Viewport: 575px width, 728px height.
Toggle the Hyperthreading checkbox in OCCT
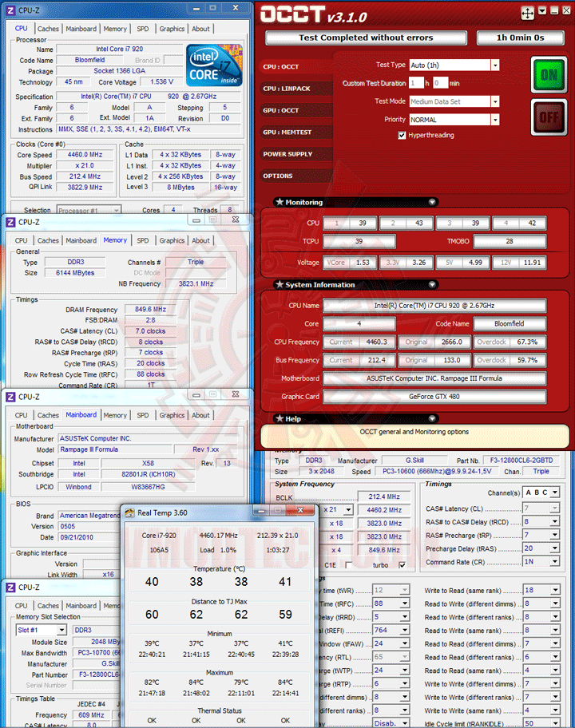402,135
